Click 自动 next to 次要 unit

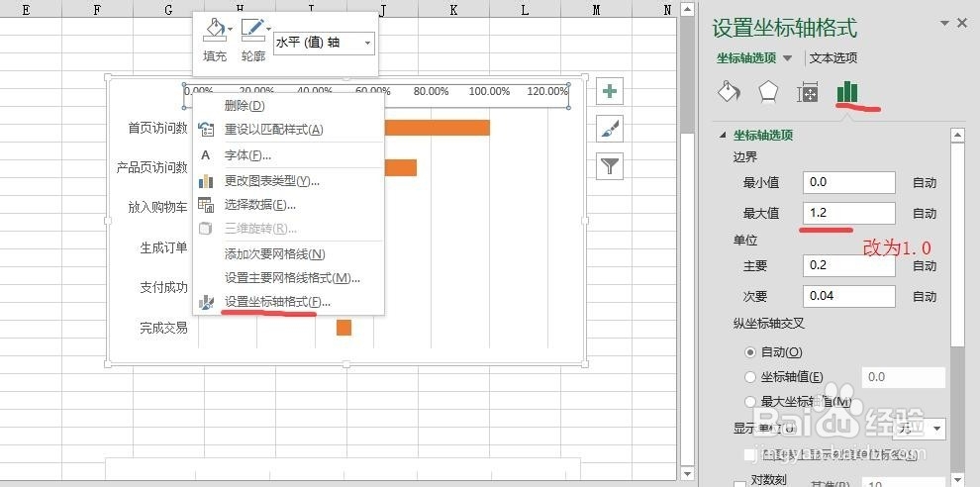[925, 296]
